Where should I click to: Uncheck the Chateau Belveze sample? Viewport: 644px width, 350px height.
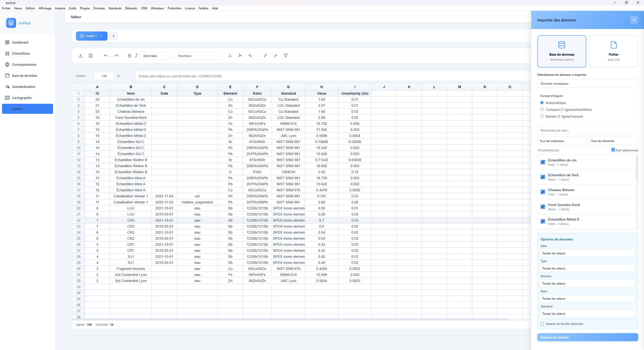click(543, 192)
